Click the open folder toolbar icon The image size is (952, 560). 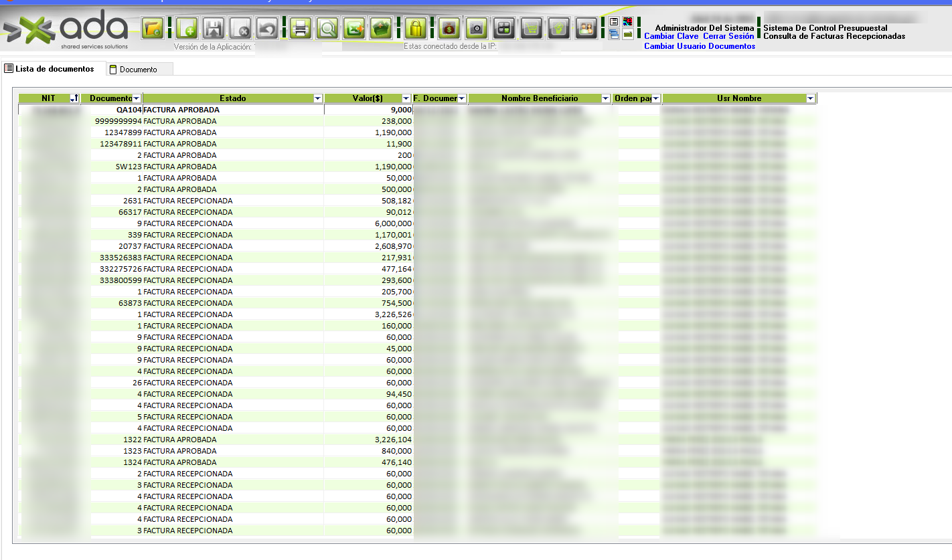153,28
